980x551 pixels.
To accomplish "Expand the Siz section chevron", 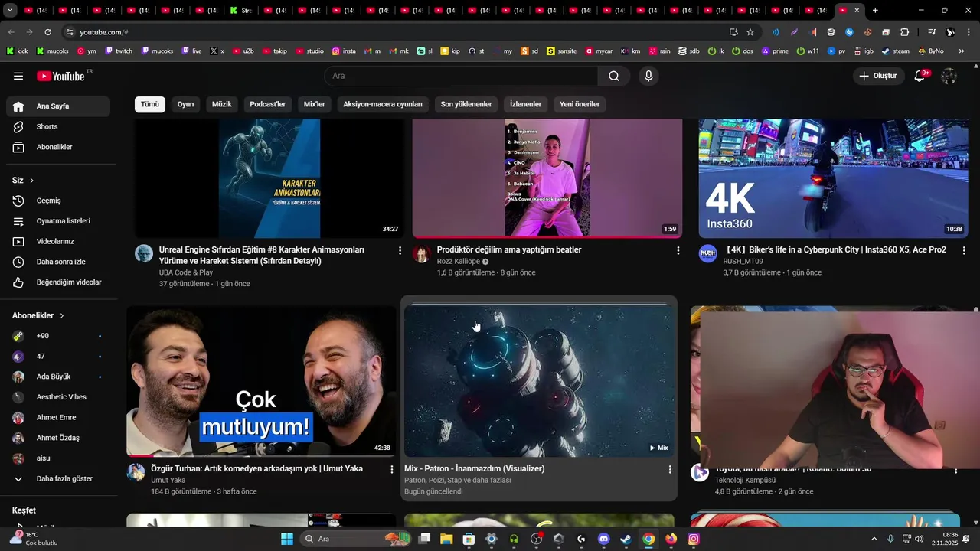I will point(32,181).
